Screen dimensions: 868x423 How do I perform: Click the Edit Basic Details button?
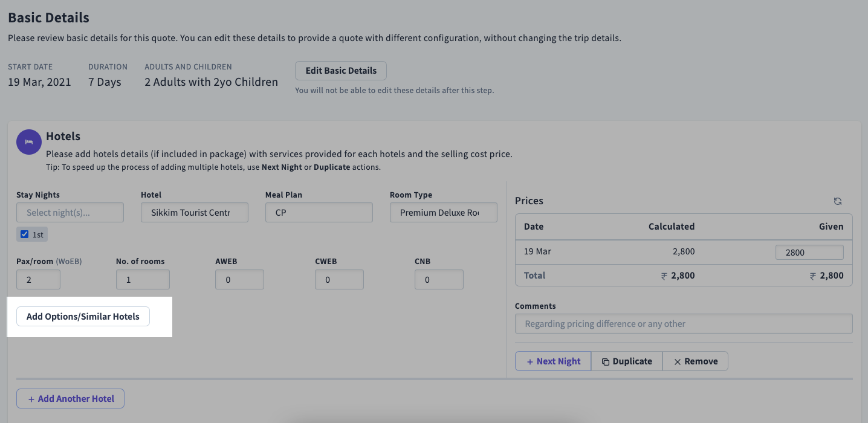pyautogui.click(x=340, y=70)
